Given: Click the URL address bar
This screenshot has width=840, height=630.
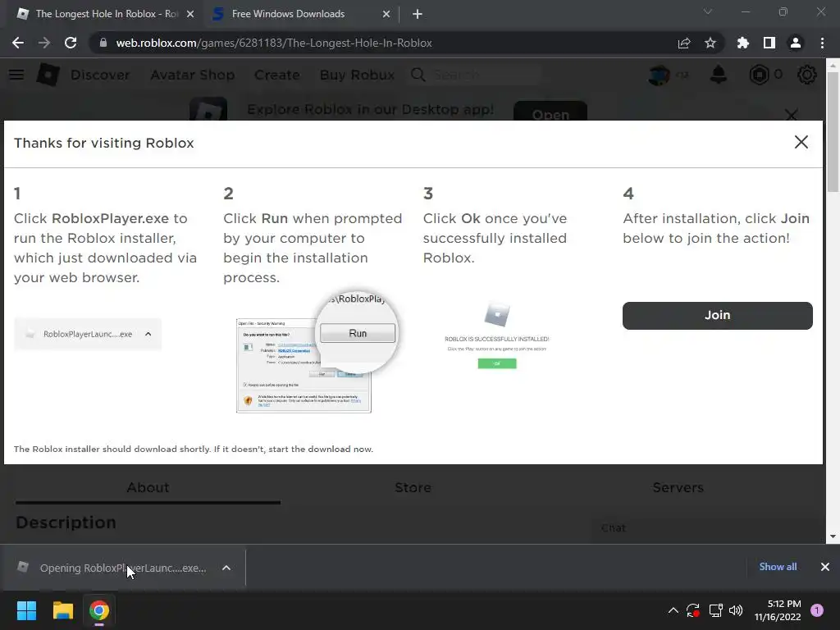Looking at the screenshot, I should 386,43.
